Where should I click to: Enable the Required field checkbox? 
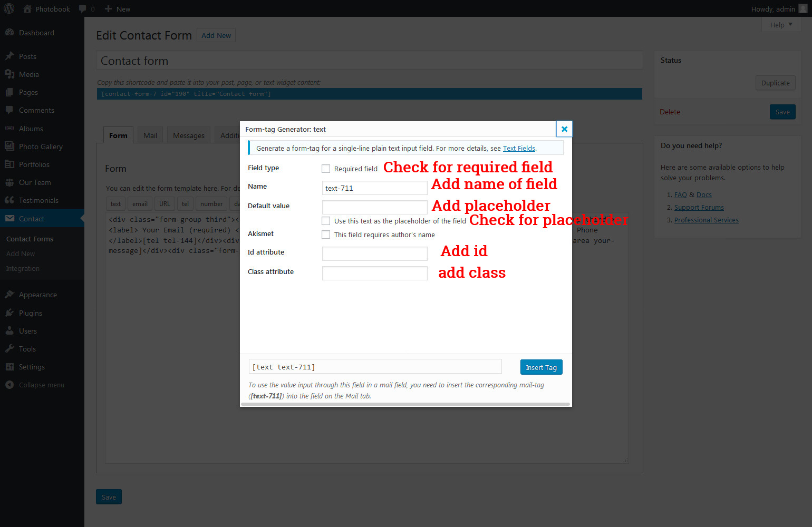coord(326,169)
